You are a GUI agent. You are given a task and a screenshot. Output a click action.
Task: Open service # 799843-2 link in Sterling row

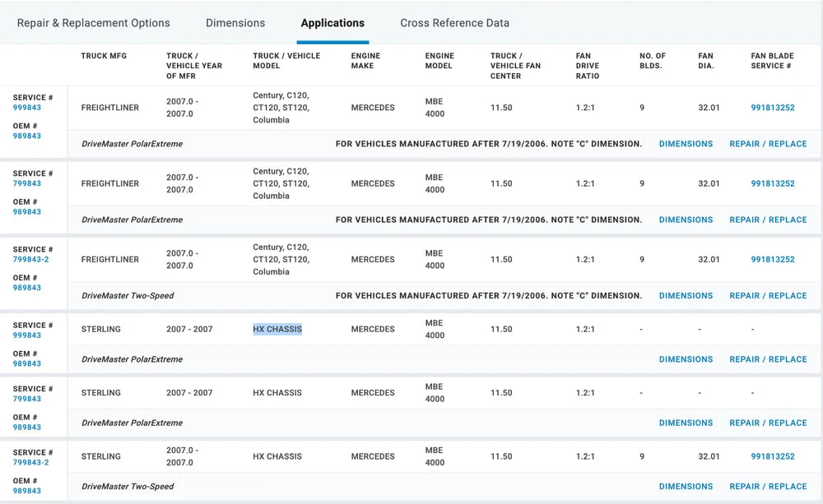[31, 462]
